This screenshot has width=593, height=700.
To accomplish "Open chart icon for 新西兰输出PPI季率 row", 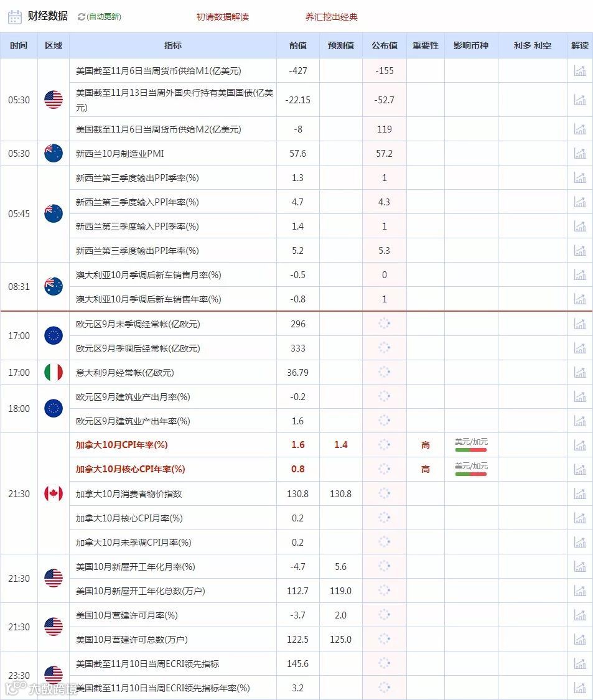I will coord(579,178).
